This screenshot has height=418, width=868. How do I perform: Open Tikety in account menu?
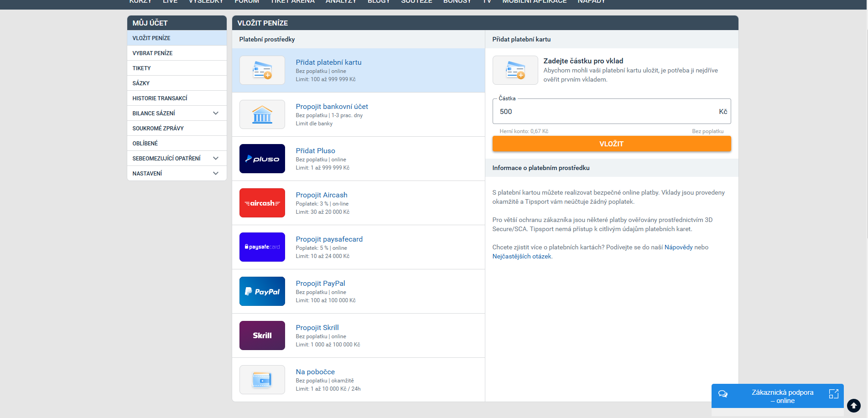pyautogui.click(x=177, y=68)
